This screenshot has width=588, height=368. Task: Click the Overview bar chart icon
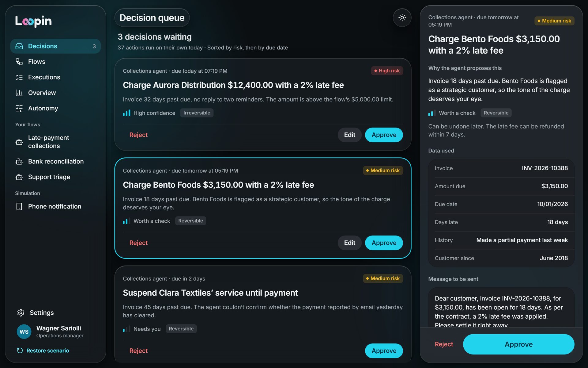point(19,93)
